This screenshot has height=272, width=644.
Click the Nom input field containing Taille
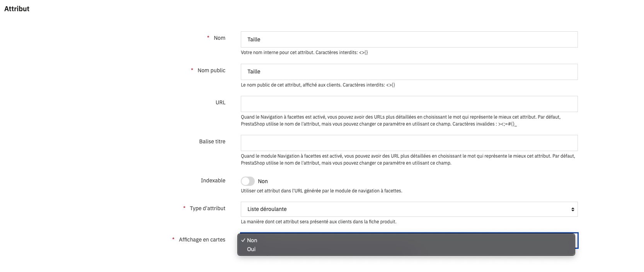(x=409, y=39)
